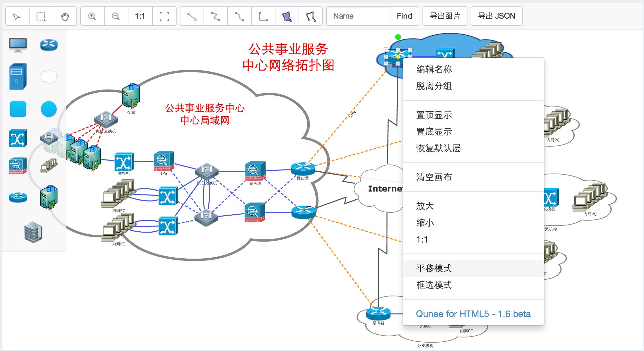
Task: Choose 框选模式 in context menu
Action: coord(474,285)
